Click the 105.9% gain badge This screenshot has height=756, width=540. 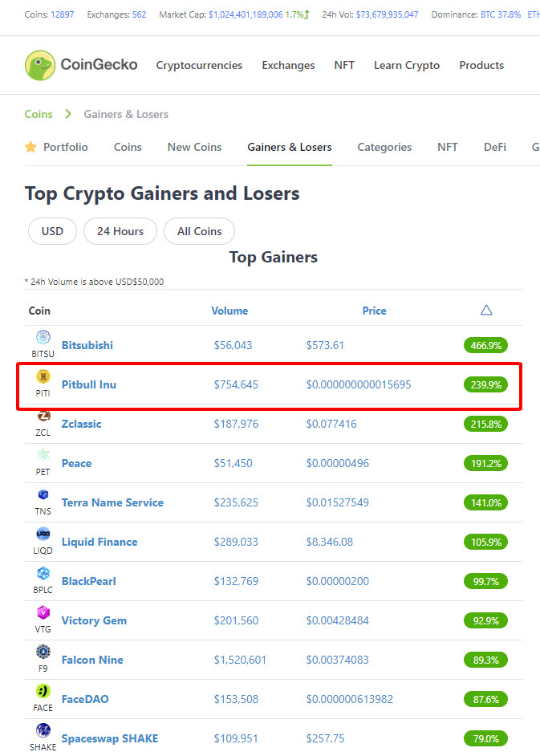485,542
